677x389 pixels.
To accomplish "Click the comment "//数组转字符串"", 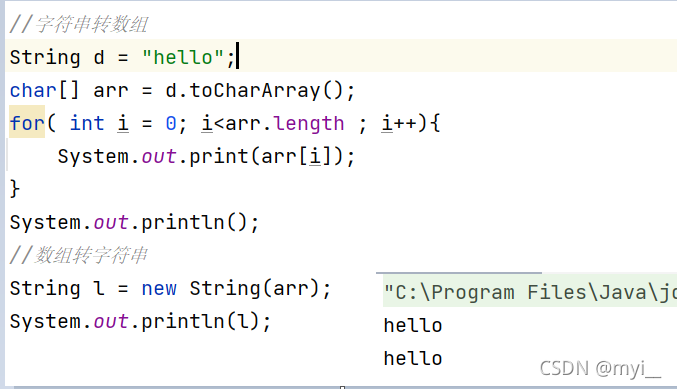I will click(79, 256).
